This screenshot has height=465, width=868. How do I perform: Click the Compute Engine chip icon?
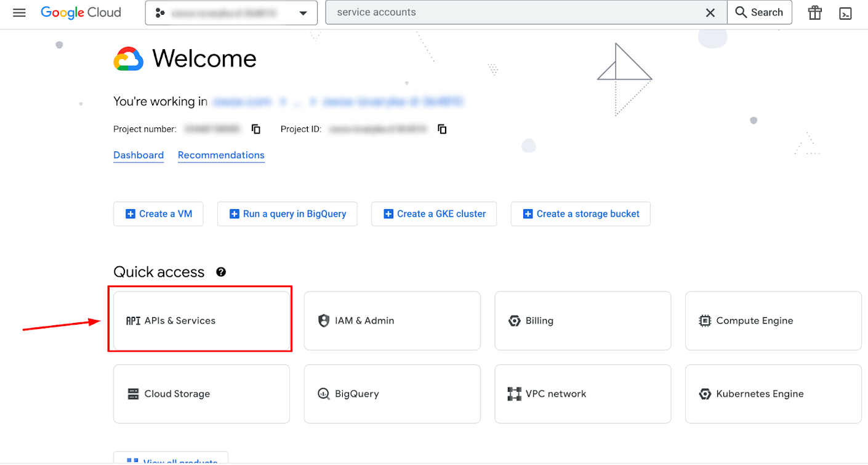(705, 320)
